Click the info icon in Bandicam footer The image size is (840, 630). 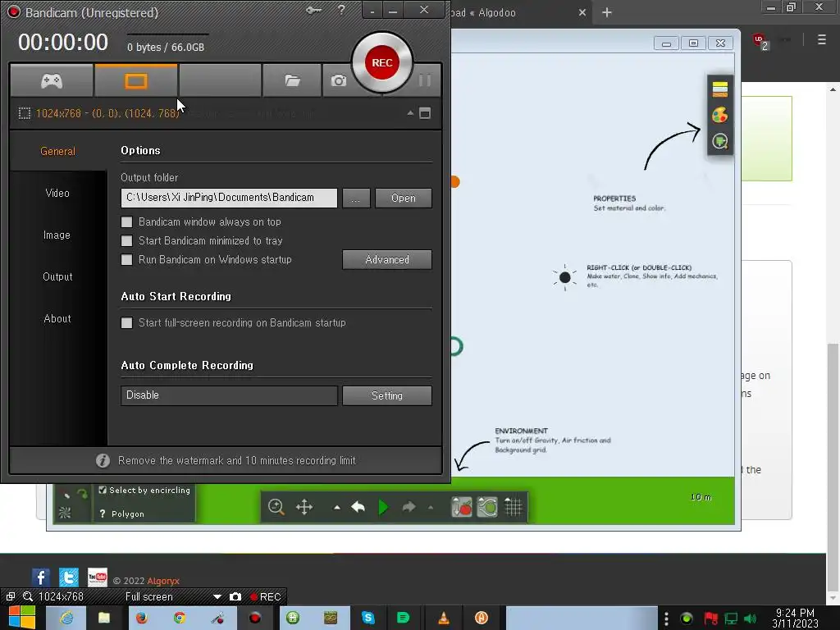click(103, 461)
